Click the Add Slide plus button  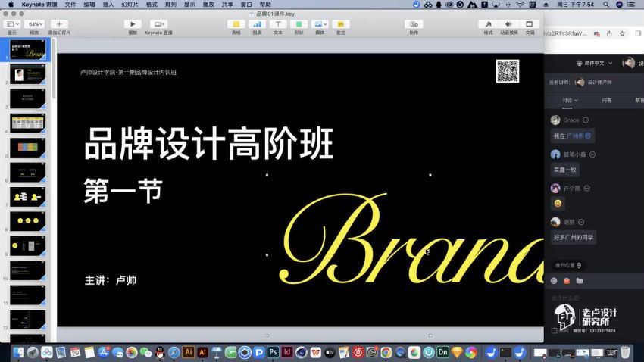(59, 24)
